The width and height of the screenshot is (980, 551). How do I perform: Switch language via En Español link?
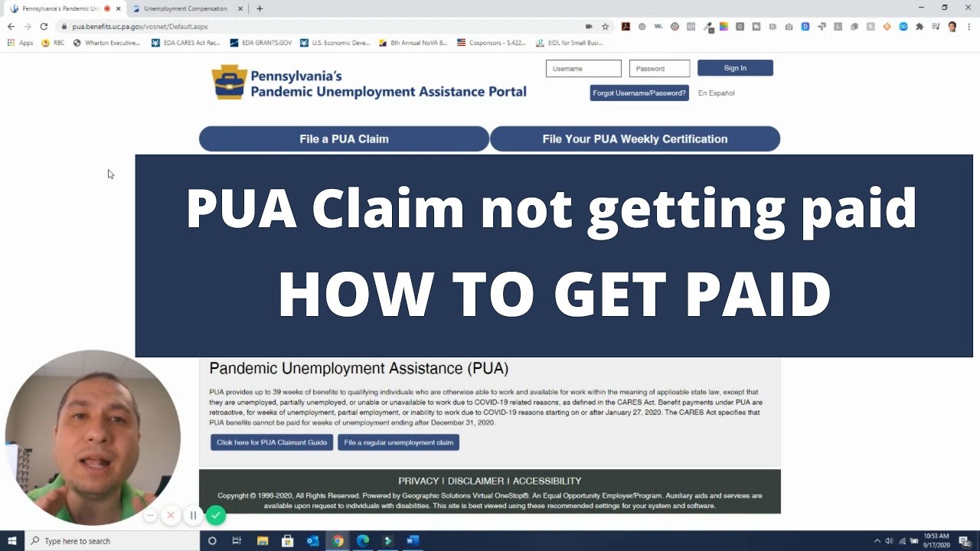[716, 93]
